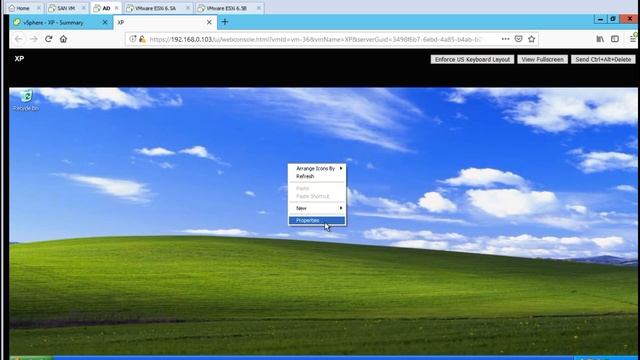Click the browser address bar URL
This screenshot has height=360, width=640.
click(x=316, y=39)
